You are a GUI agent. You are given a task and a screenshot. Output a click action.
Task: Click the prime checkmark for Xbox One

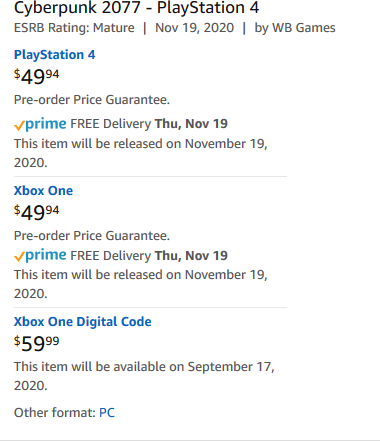tap(19, 257)
